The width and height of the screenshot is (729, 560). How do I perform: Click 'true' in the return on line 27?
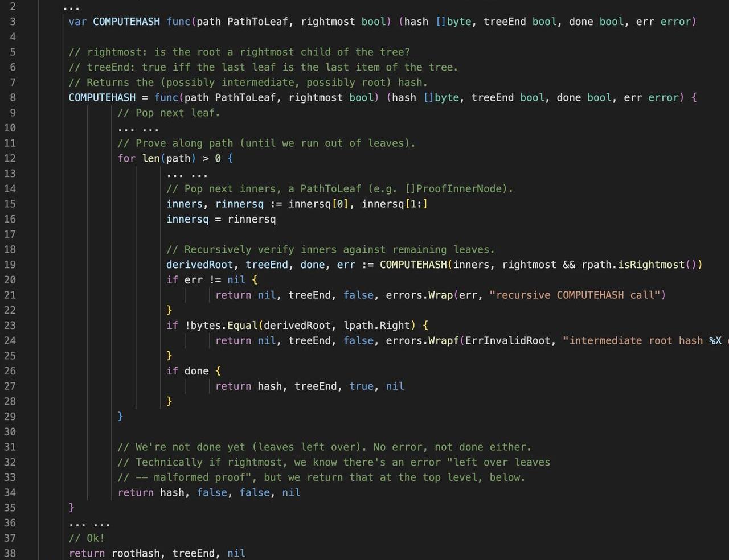pos(361,386)
